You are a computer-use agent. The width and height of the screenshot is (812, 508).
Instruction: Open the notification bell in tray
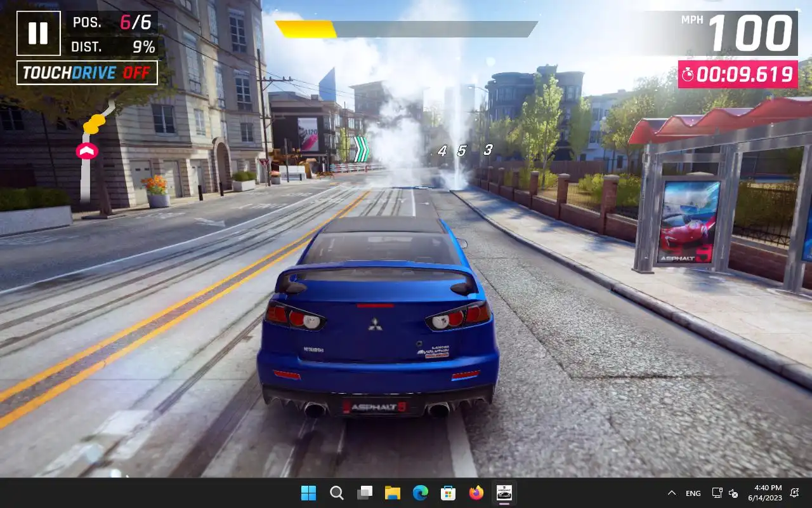[x=794, y=493]
